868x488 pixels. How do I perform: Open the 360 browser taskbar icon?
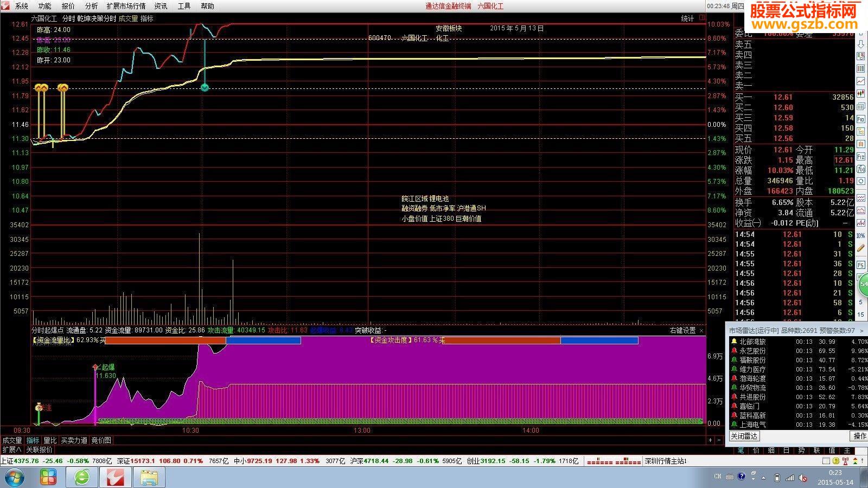tap(82, 478)
